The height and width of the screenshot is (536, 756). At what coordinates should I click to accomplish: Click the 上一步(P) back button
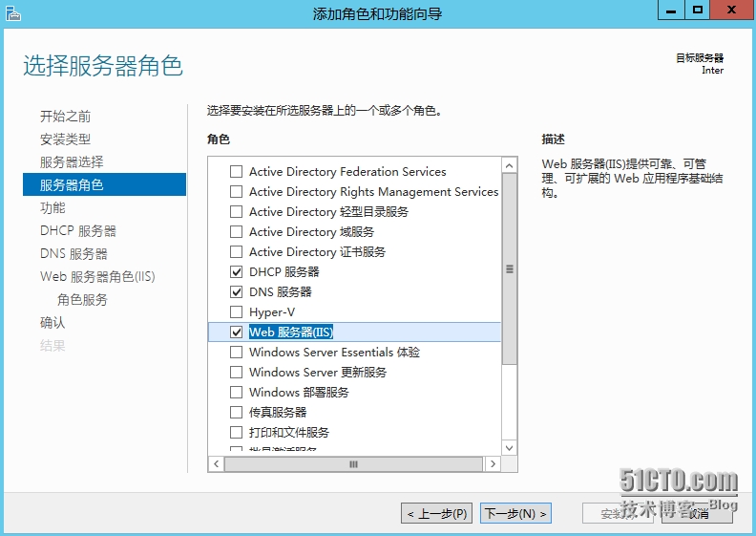coord(437,513)
